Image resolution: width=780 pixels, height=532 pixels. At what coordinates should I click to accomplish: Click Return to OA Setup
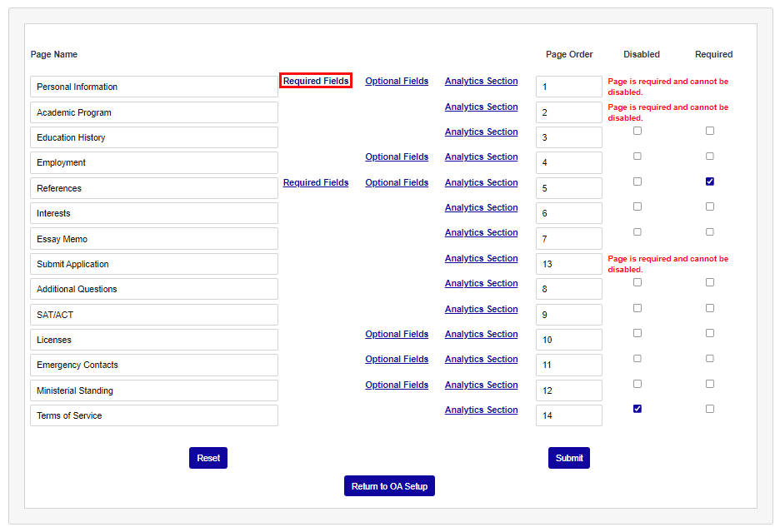coord(389,485)
